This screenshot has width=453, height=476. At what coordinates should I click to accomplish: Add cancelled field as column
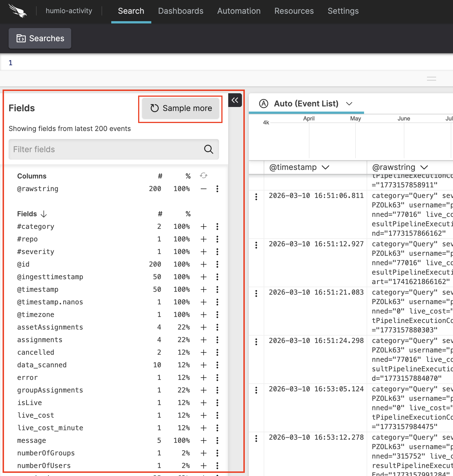tap(204, 352)
